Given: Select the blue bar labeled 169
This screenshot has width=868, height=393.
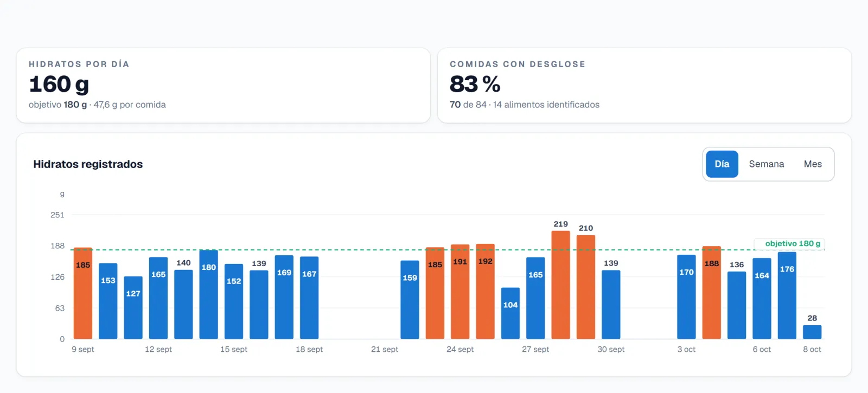Looking at the screenshot, I should point(284,298).
